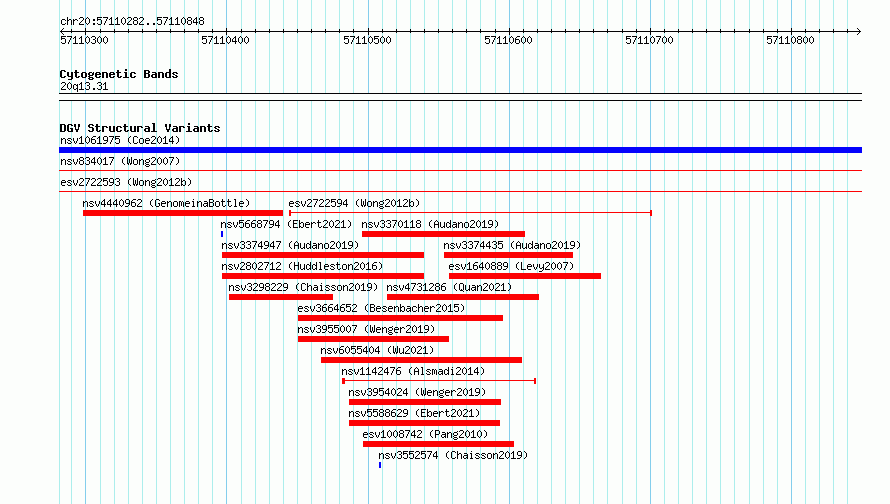
Task: Open the nsv4731286 (Quan2021) label
Action: 449,287
